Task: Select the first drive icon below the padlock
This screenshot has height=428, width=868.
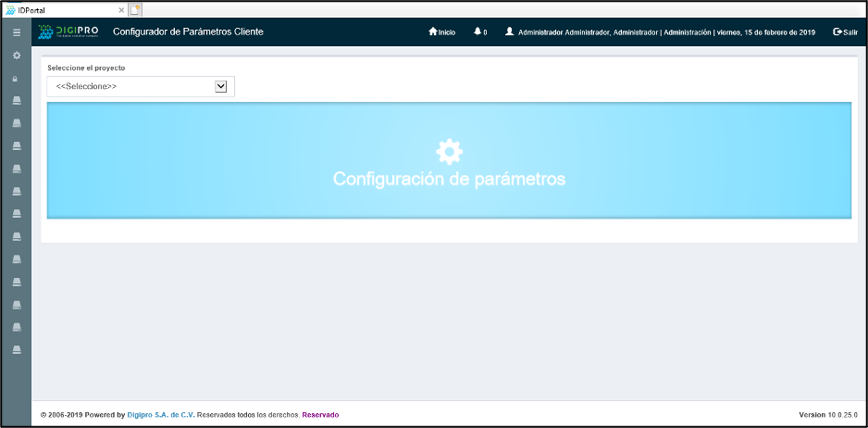Action: (16, 101)
